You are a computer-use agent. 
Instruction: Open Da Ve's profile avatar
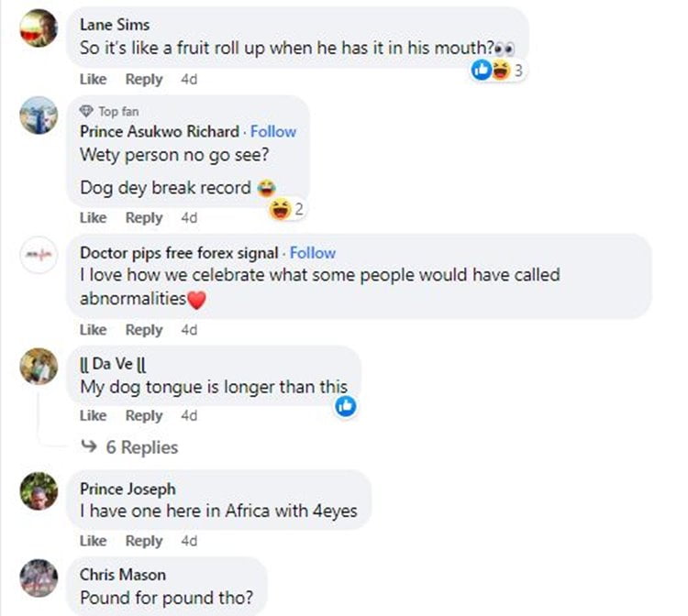(39, 366)
